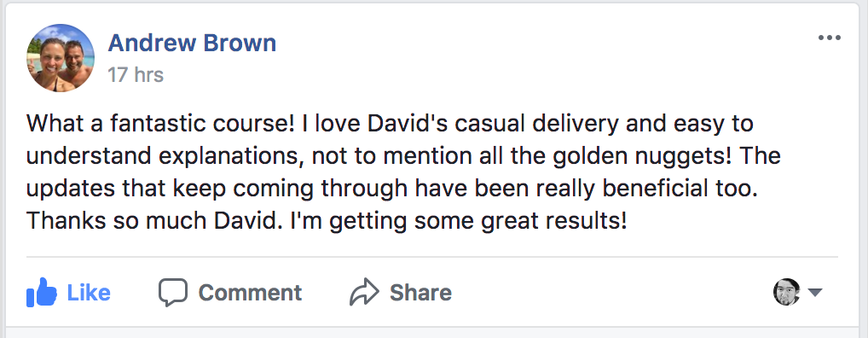Click the speech bubble Comment icon
Viewport: 868px width, 338px height.
(x=173, y=292)
